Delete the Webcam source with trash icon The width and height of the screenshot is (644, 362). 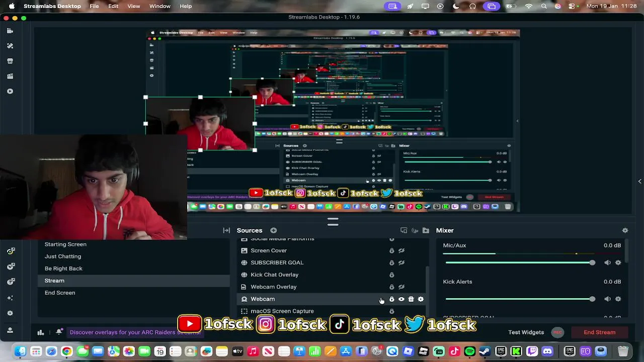(411, 299)
